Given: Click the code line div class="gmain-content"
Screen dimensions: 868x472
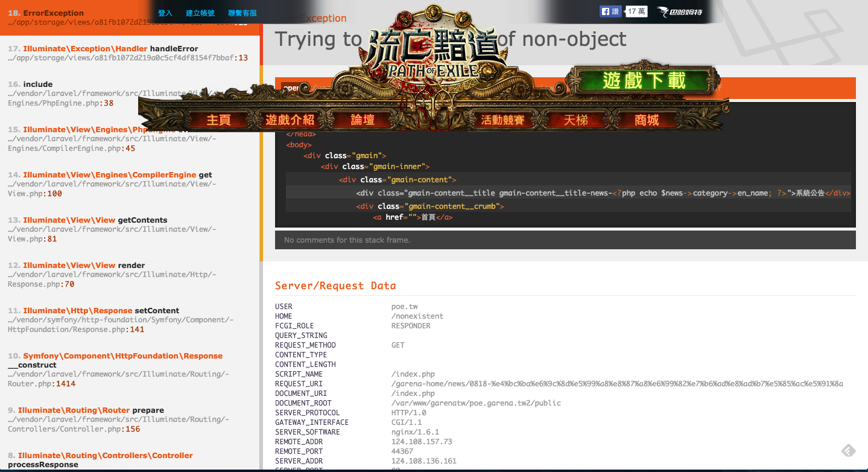Looking at the screenshot, I should tap(398, 179).
